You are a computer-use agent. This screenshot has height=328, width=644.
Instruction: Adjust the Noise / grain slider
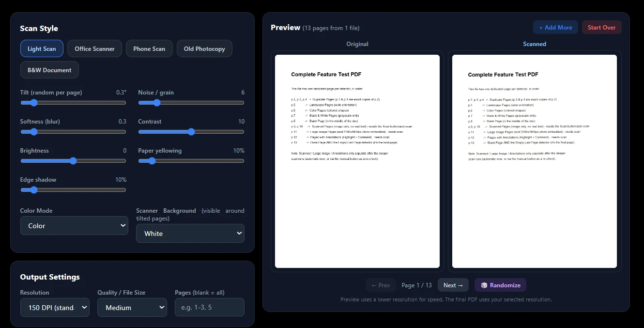[191, 103]
